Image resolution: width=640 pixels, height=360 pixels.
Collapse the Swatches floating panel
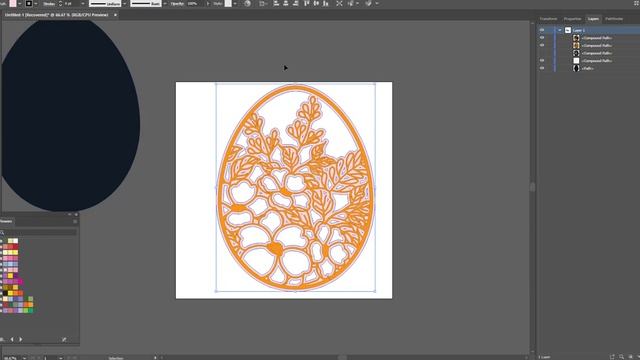point(70,214)
